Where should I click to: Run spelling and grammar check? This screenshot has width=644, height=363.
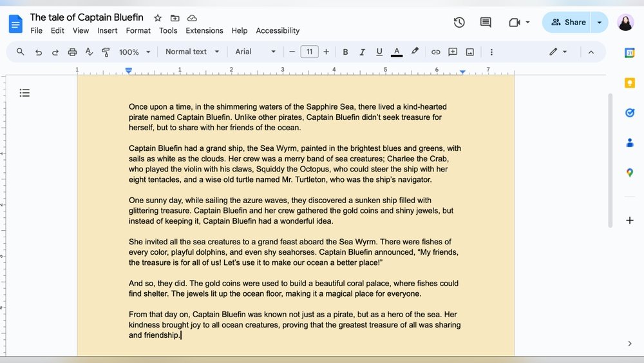89,52
